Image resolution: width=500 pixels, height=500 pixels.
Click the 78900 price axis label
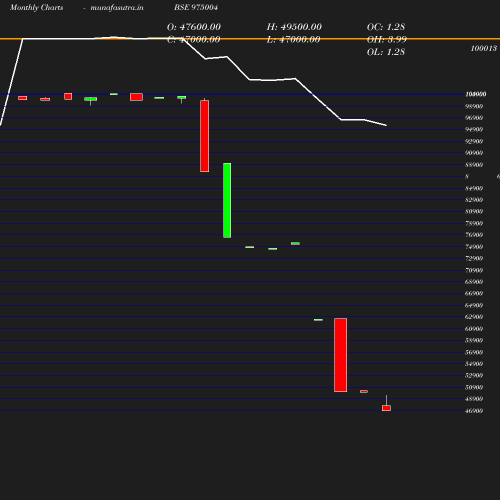[474, 223]
